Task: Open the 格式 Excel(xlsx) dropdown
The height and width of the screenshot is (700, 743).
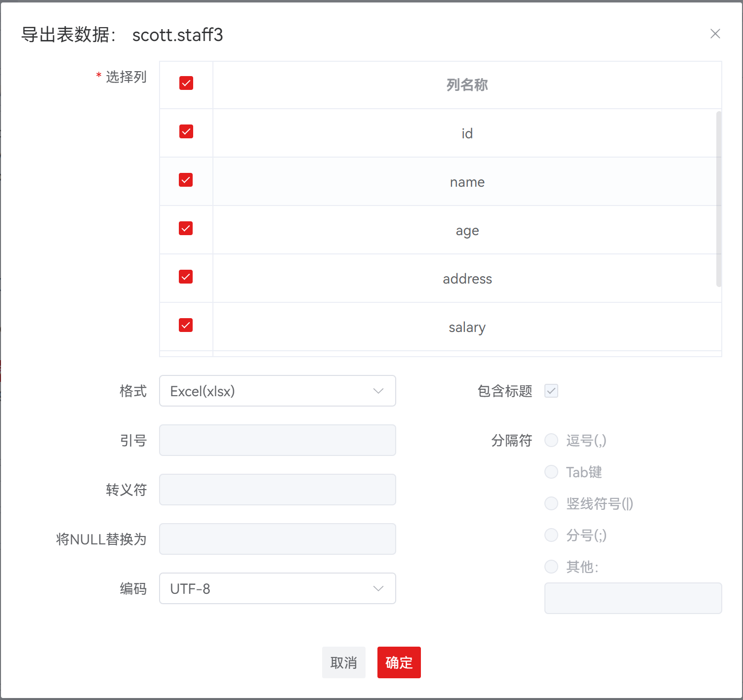Action: click(x=277, y=391)
